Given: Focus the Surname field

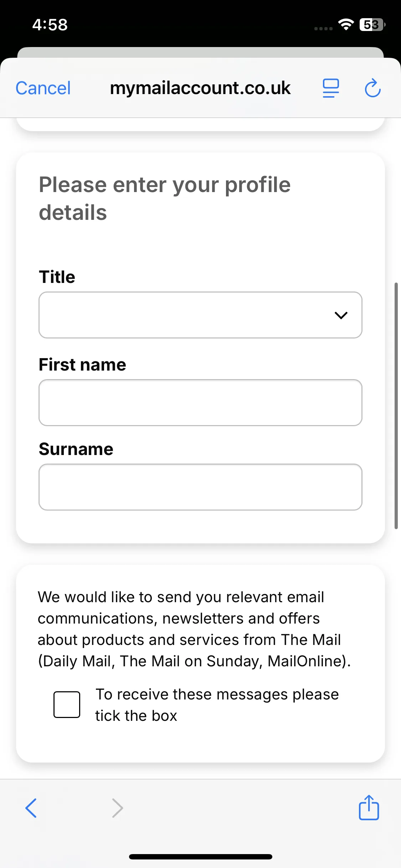Looking at the screenshot, I should pyautogui.click(x=200, y=487).
